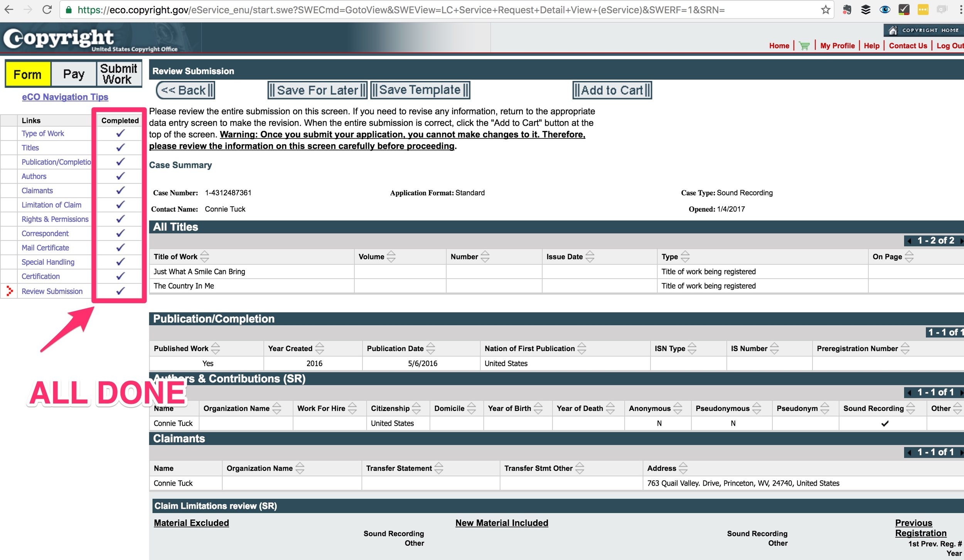This screenshot has width=964, height=560.
Task: Open the Buffer stack extension icon
Action: 866,10
